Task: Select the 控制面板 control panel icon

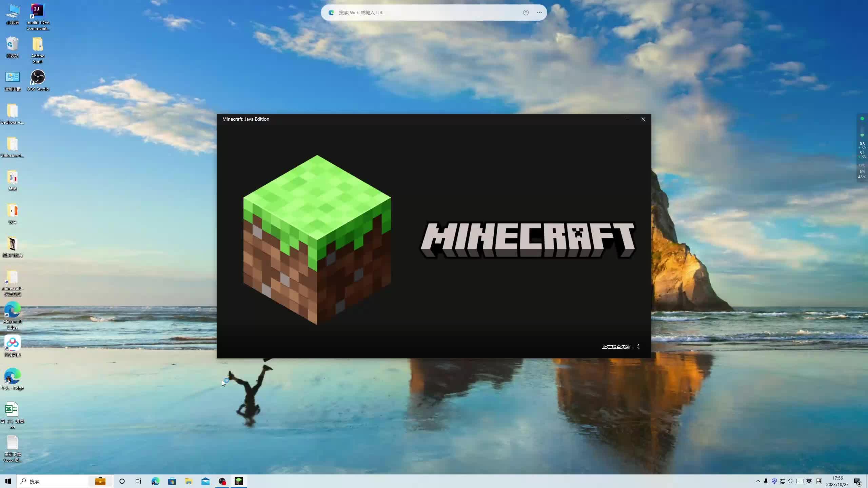Action: (13, 81)
